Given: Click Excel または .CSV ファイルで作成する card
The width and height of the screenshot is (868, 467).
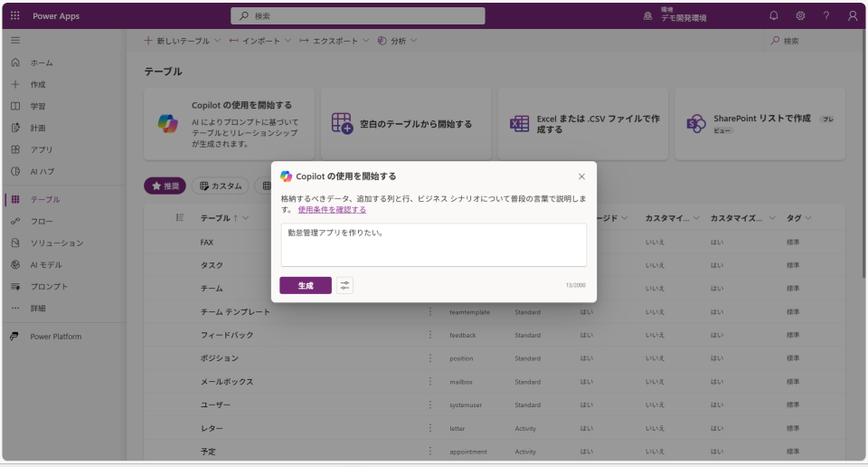Looking at the screenshot, I should pyautogui.click(x=583, y=124).
